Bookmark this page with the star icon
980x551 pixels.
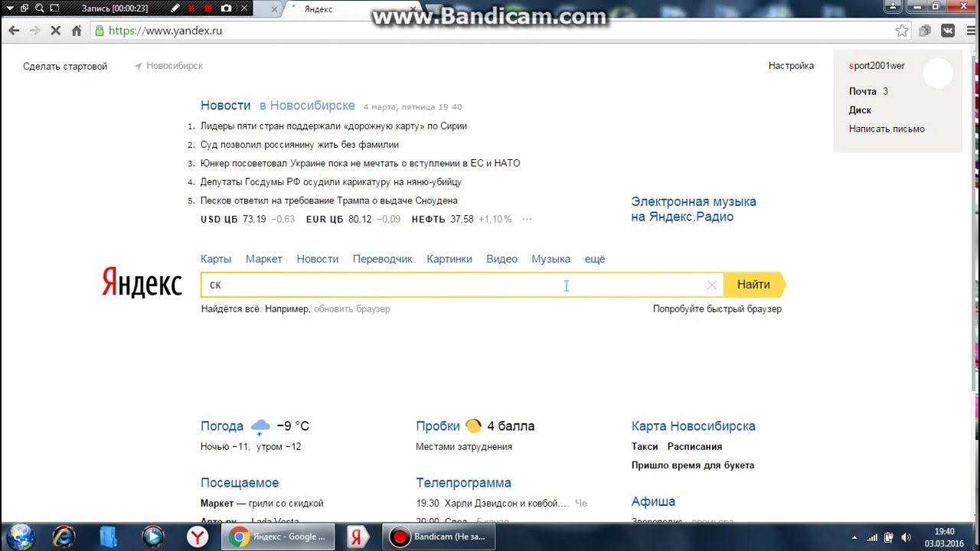pos(902,31)
